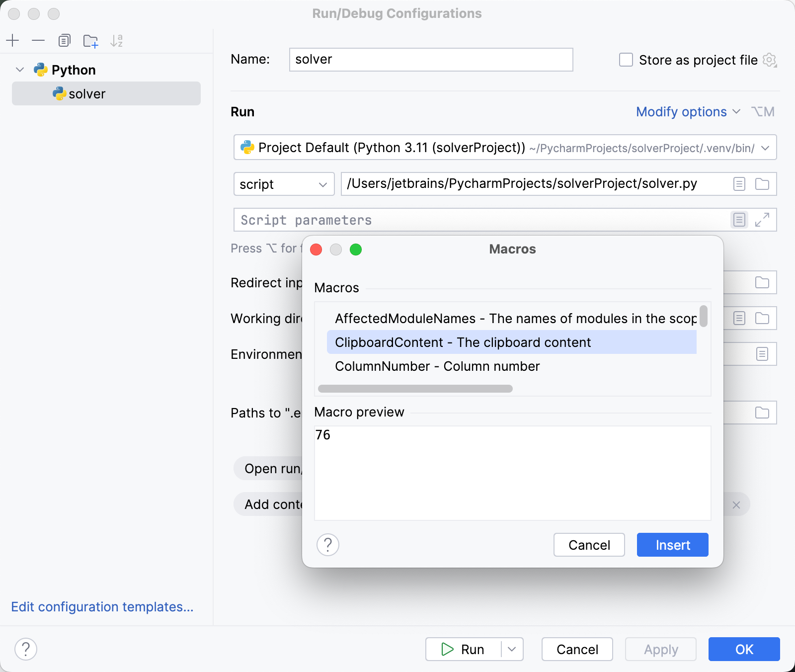795x672 pixels.
Task: Enable Store as project file
Action: pyautogui.click(x=626, y=60)
